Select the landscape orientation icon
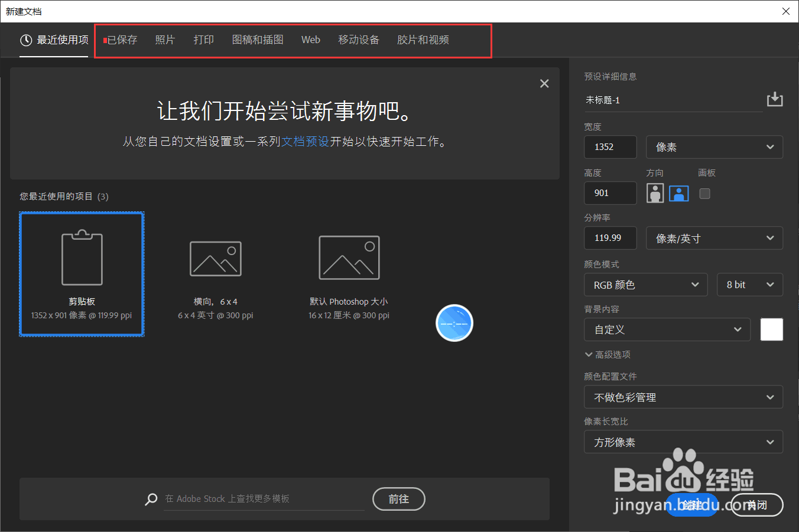 [678, 193]
